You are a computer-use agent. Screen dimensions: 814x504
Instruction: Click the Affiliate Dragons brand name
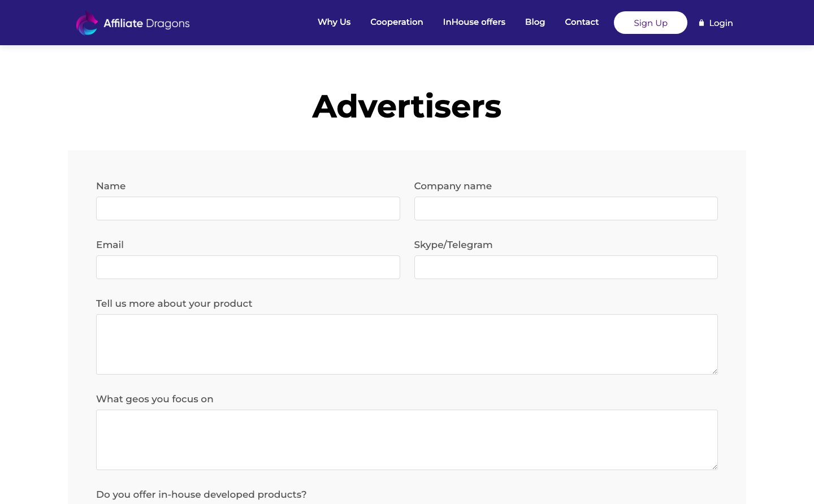point(146,24)
